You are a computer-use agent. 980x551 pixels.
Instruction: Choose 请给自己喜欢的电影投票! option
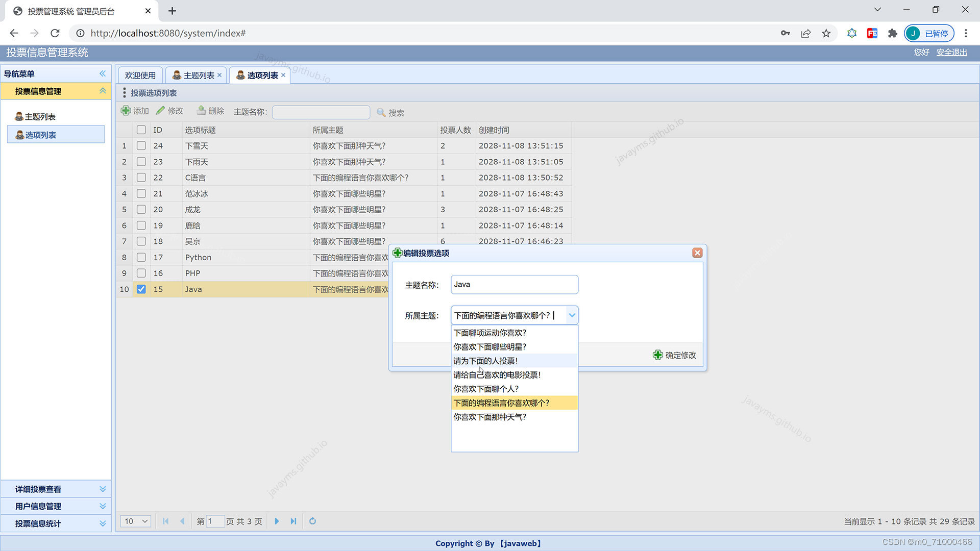514,375
